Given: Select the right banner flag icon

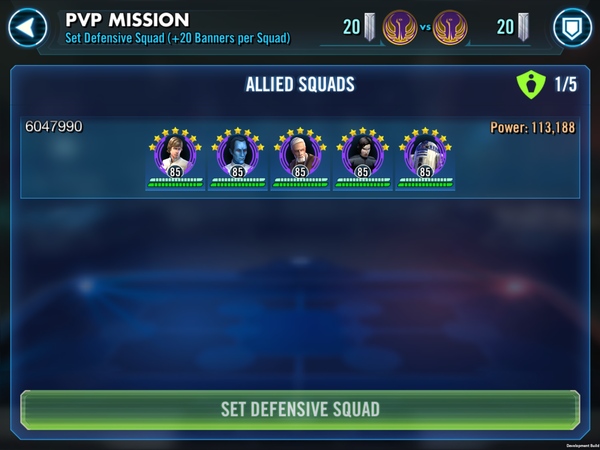Looking at the screenshot, I should (x=523, y=27).
